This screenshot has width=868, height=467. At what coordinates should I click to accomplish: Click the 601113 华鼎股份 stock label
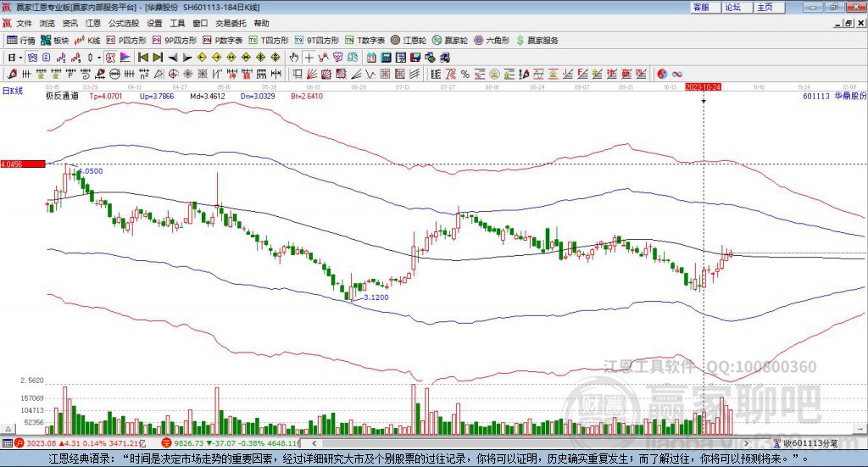(x=834, y=96)
